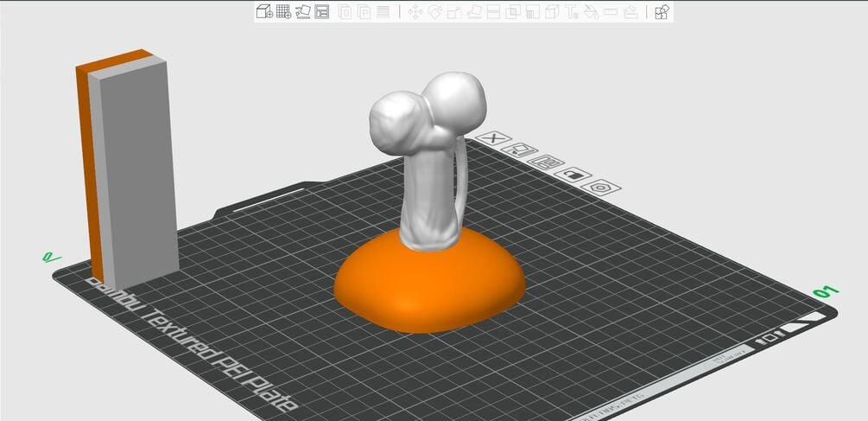Click the Split to parts icon
The image size is (868, 421).
pos(364,11)
